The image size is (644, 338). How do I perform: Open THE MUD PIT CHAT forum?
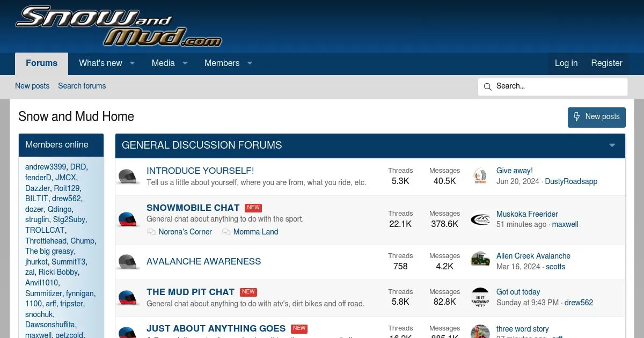191,292
